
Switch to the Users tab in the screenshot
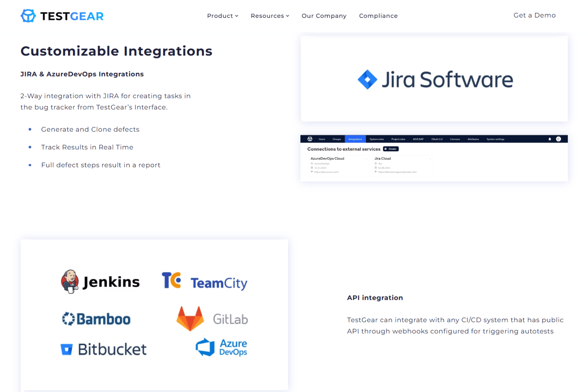click(x=322, y=139)
